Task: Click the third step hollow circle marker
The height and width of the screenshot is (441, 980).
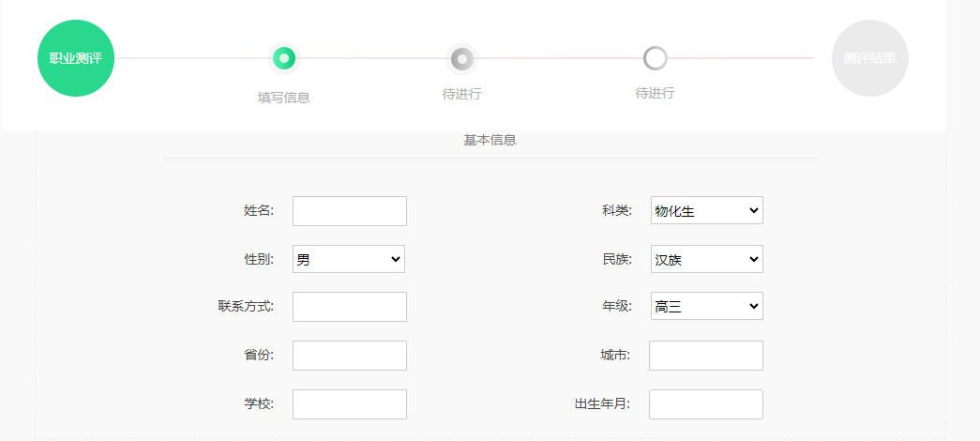Action: [656, 58]
